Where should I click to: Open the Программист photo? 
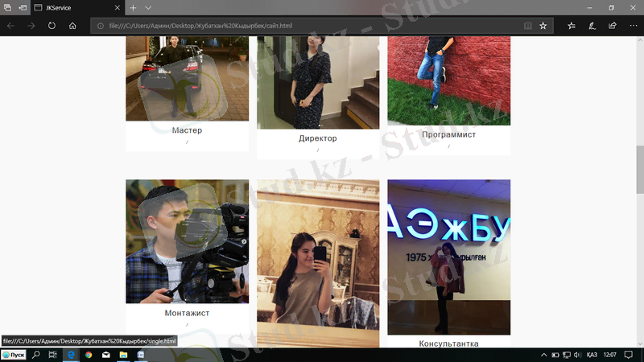click(x=449, y=80)
